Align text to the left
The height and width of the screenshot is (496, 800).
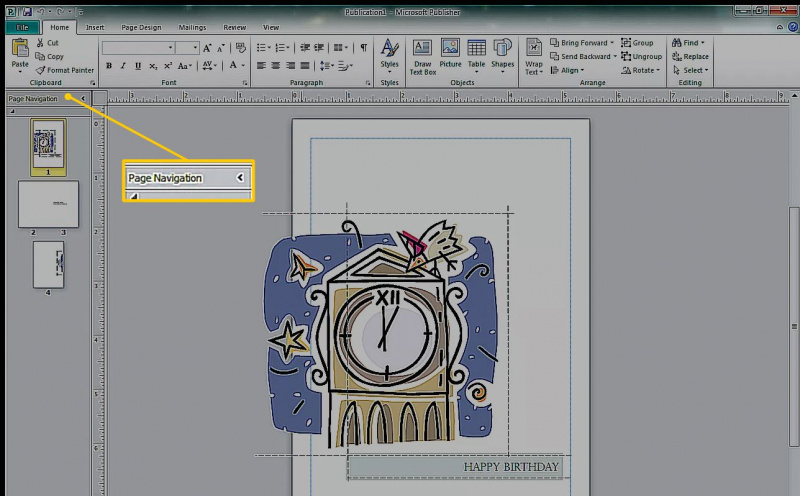(261, 66)
